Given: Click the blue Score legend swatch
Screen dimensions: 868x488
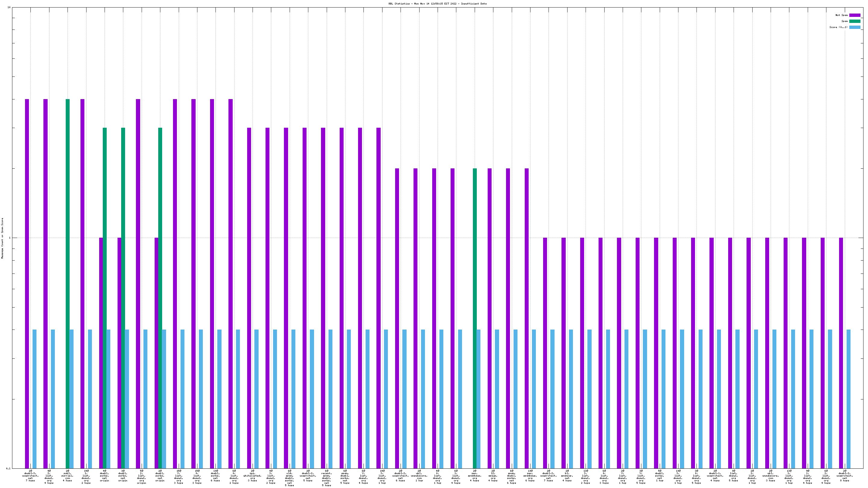Looking at the screenshot, I should (854, 27).
